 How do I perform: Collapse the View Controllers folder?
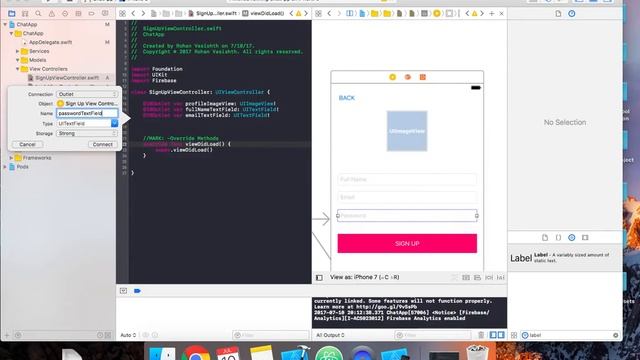click(18, 69)
